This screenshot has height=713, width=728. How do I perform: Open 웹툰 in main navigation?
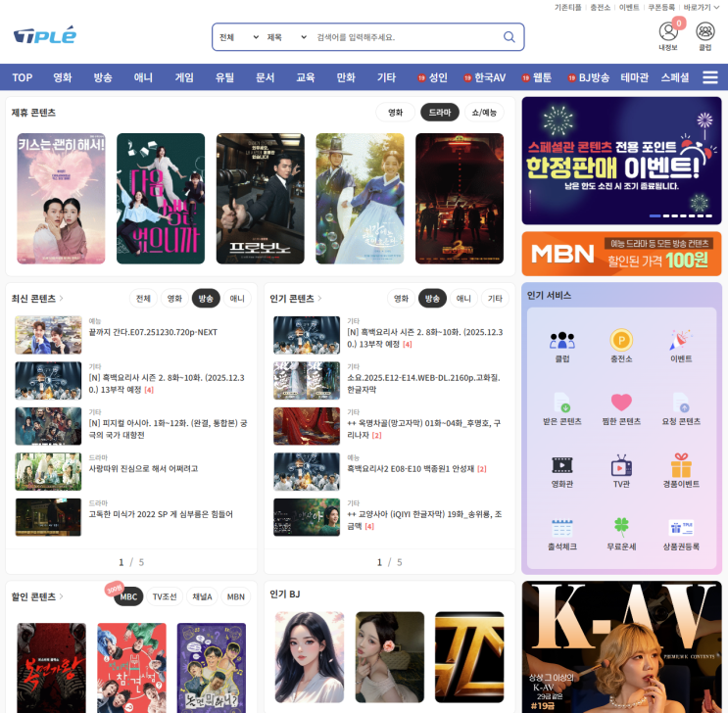(x=536, y=77)
